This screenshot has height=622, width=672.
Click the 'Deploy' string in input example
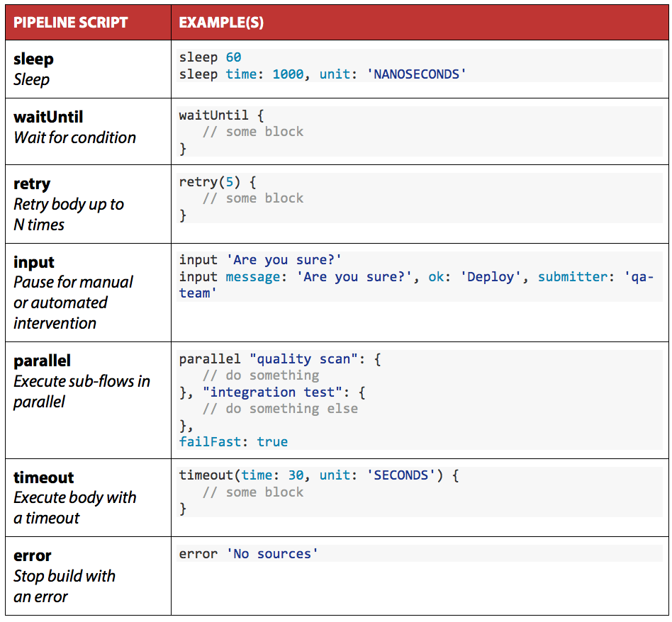pyautogui.click(x=492, y=276)
